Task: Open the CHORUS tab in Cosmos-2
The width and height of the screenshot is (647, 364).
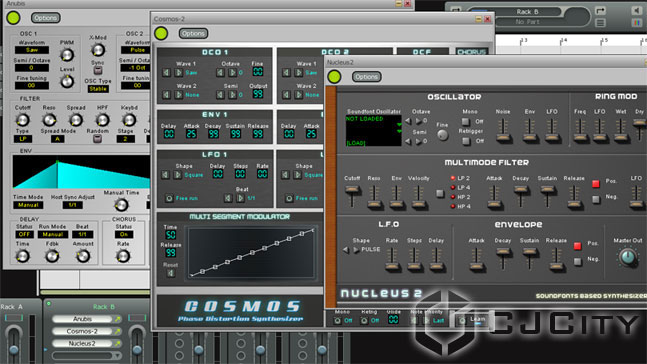Action: pos(471,52)
